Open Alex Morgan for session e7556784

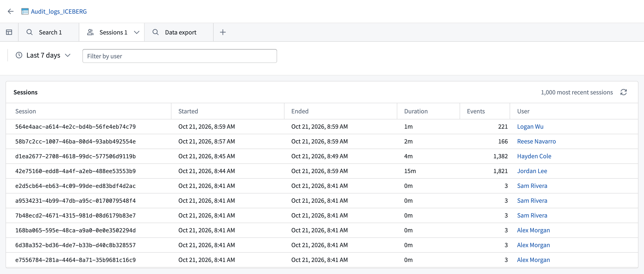[x=533, y=260]
